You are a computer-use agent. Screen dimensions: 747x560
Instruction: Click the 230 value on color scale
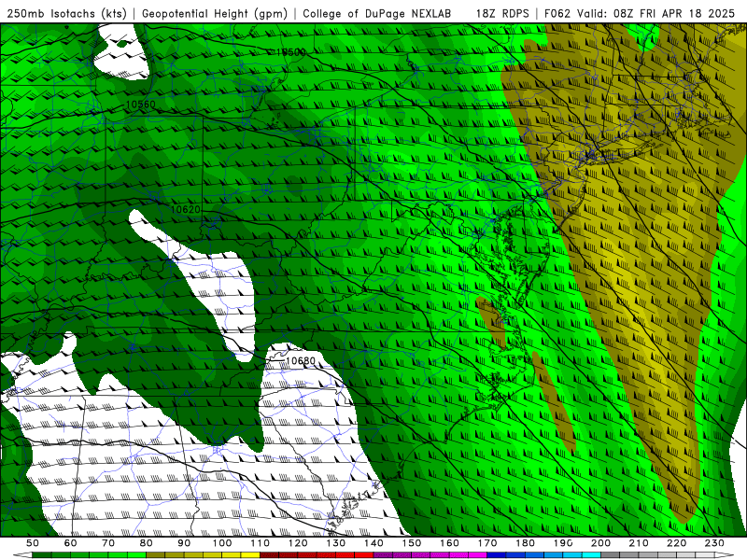[714, 543]
